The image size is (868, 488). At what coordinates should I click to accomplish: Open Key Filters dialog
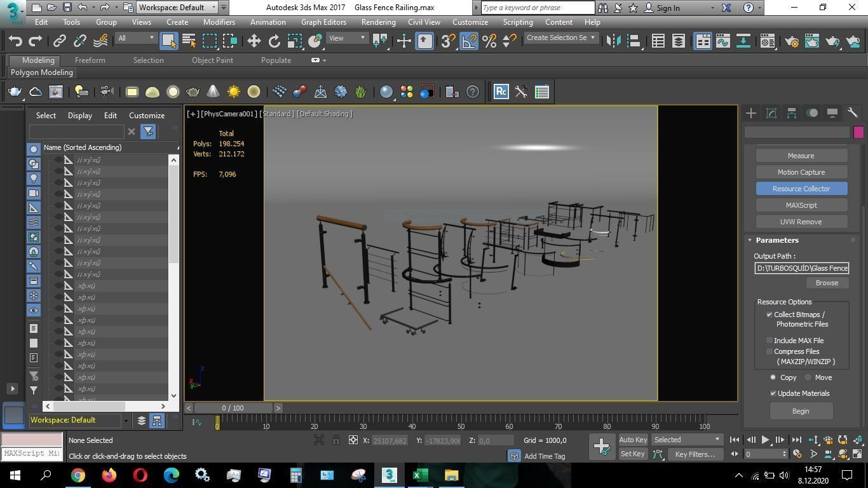[695, 454]
